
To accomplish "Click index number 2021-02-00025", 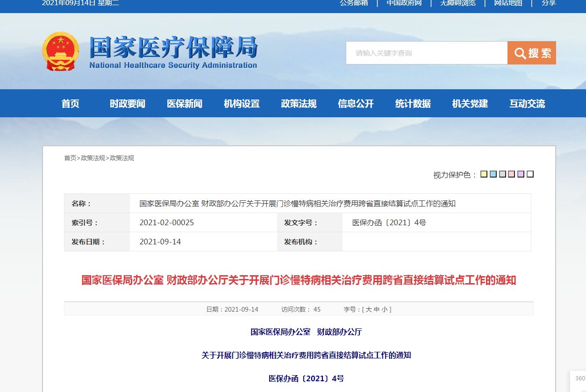I will (167, 223).
